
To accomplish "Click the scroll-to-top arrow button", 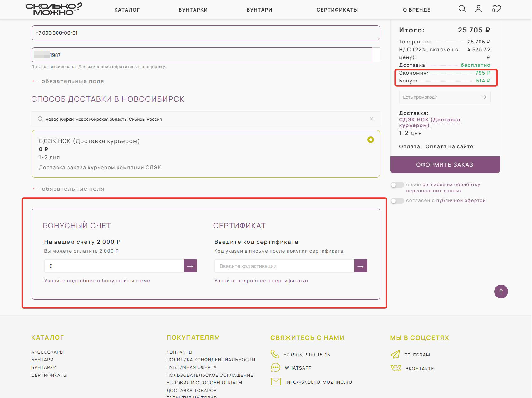I will tap(501, 292).
